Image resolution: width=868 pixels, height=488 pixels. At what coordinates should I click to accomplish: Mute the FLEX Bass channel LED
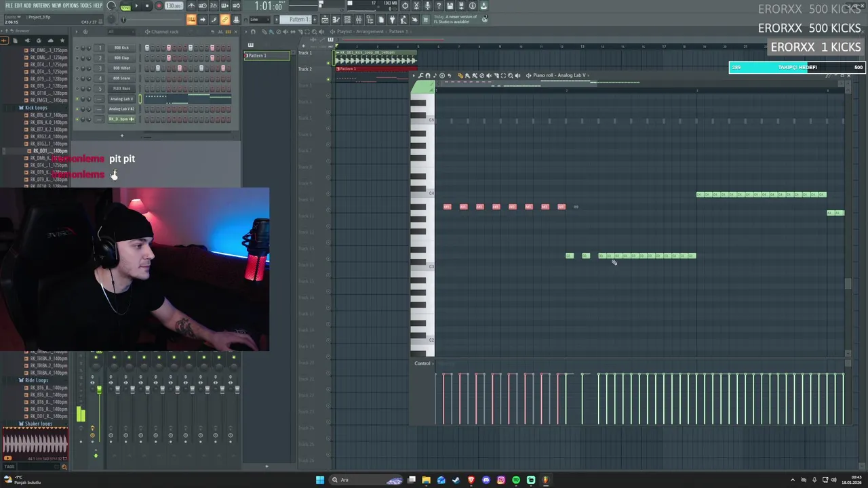pyautogui.click(x=77, y=88)
